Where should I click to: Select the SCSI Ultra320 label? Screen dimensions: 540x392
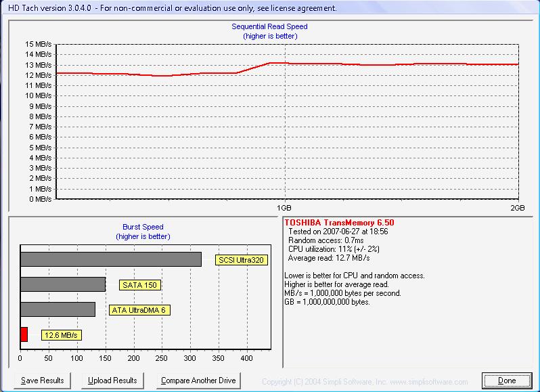[241, 260]
